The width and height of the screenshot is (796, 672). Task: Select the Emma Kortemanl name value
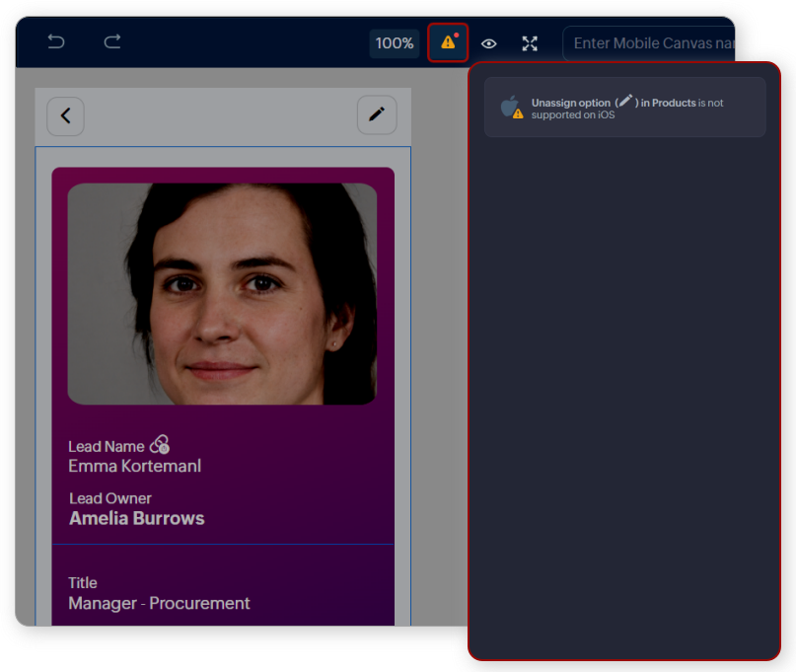pos(134,466)
